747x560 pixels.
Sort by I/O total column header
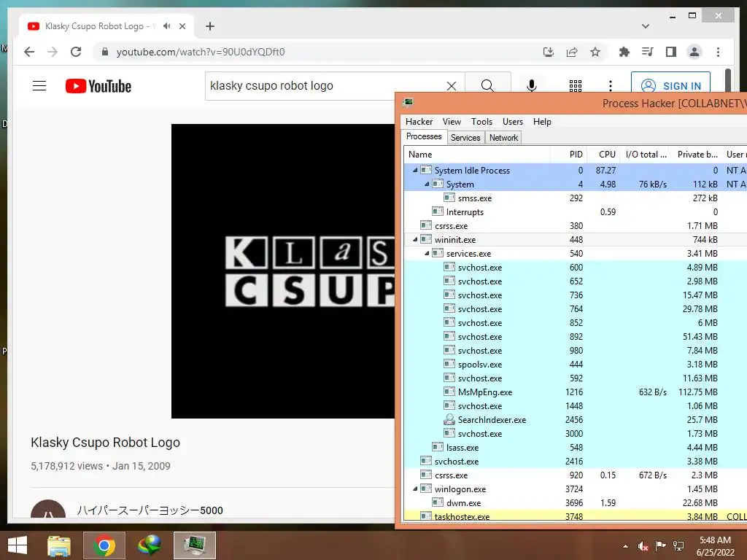click(x=646, y=155)
